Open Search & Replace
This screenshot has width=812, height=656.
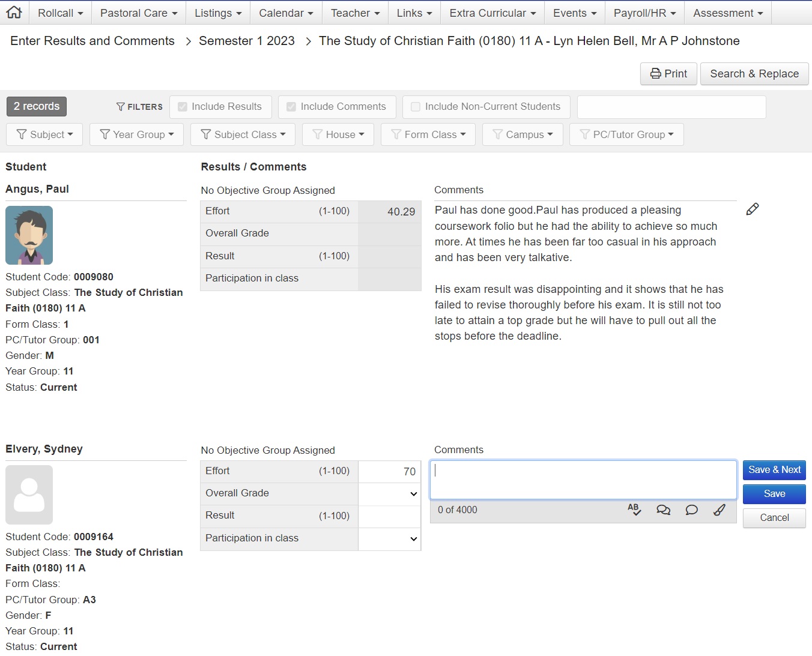(x=754, y=74)
